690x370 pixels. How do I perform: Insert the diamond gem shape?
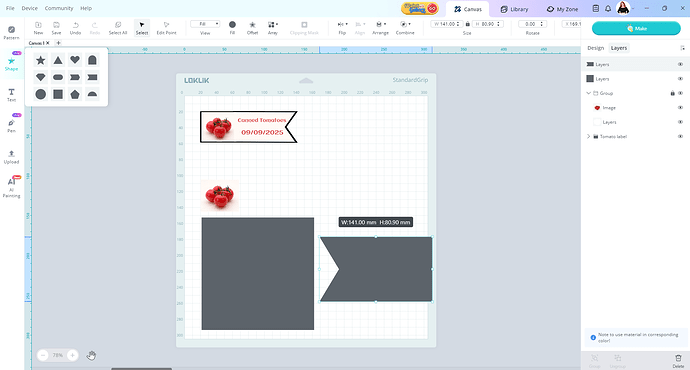click(40, 77)
